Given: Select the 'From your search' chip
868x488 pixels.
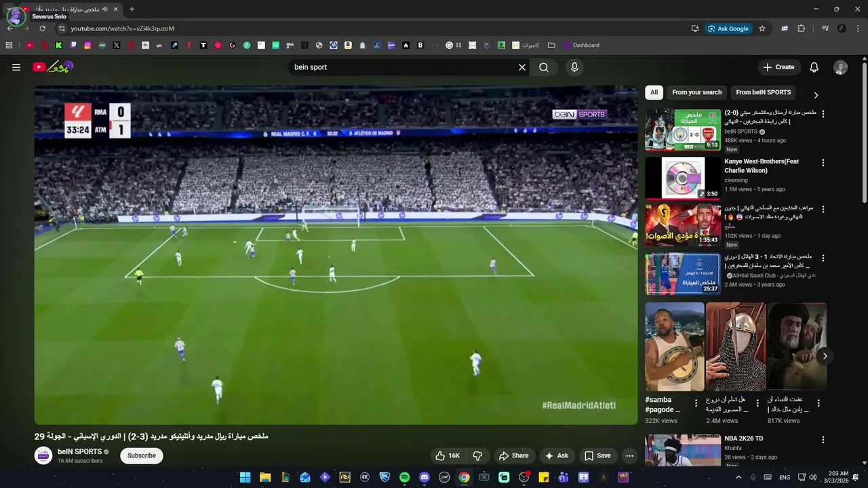Looking at the screenshot, I should [697, 92].
